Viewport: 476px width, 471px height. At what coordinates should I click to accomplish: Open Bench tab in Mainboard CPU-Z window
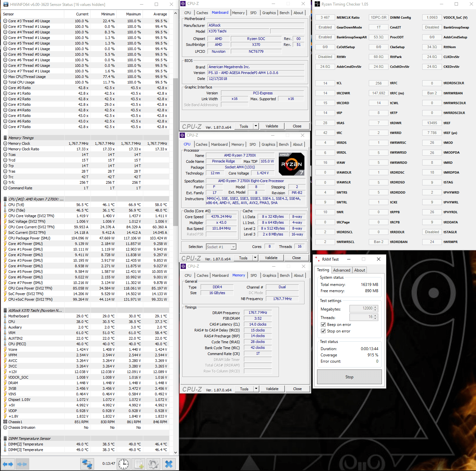tap(285, 13)
